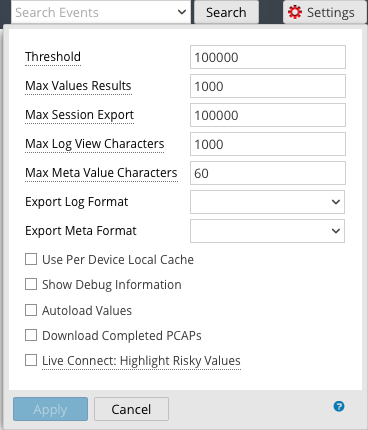This screenshot has width=368, height=430.
Task: Enable Download Completed PCAPs checkbox
Action: pyautogui.click(x=31, y=335)
